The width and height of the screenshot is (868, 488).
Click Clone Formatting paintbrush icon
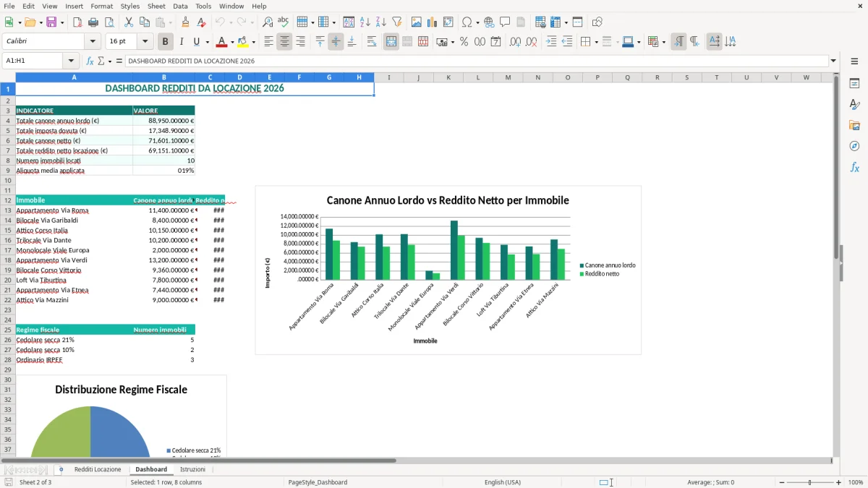click(x=186, y=22)
